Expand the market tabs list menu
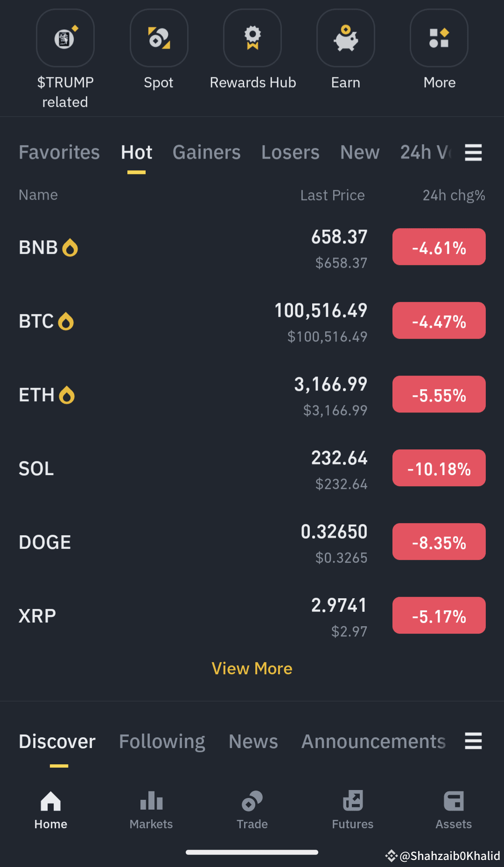This screenshot has width=504, height=867. click(x=473, y=153)
